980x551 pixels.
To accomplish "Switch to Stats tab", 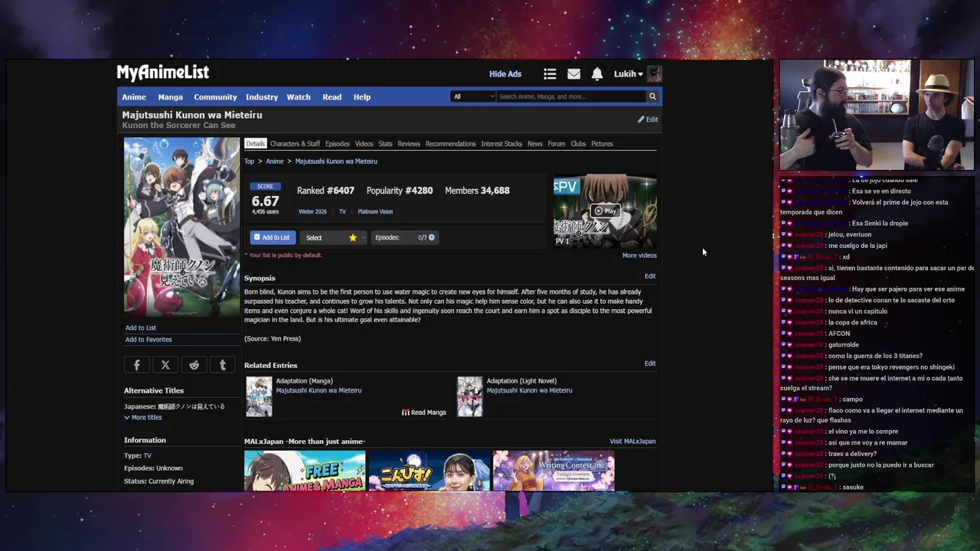I will (385, 144).
